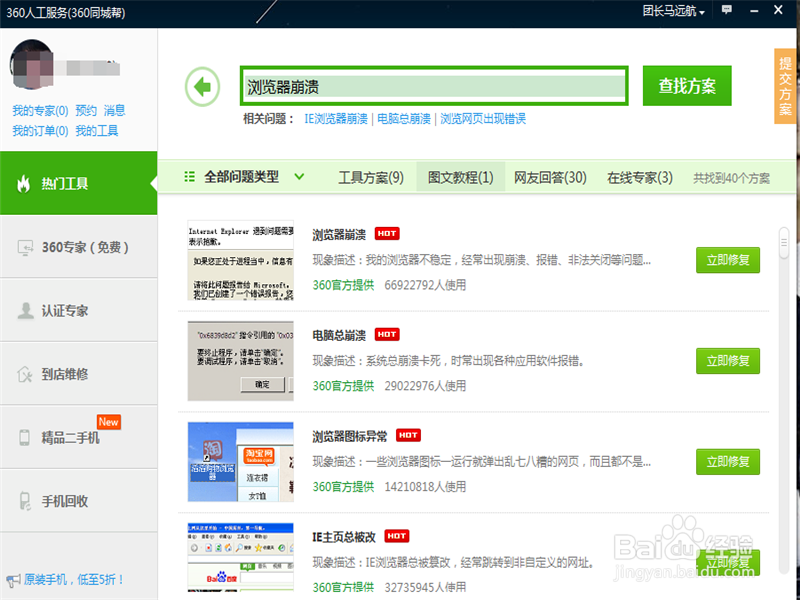Image resolution: width=800 pixels, height=600 pixels.
Task: Click the 共找到40个方案 result count text
Action: (x=732, y=178)
